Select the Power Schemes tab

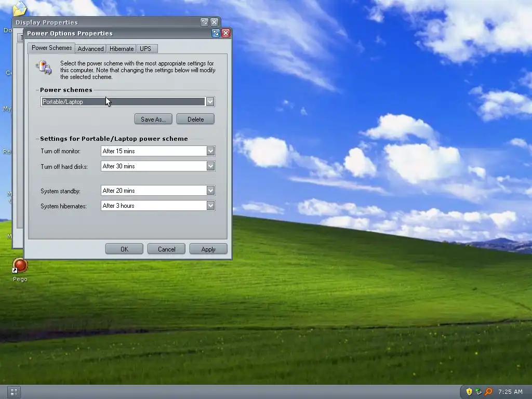tap(51, 48)
